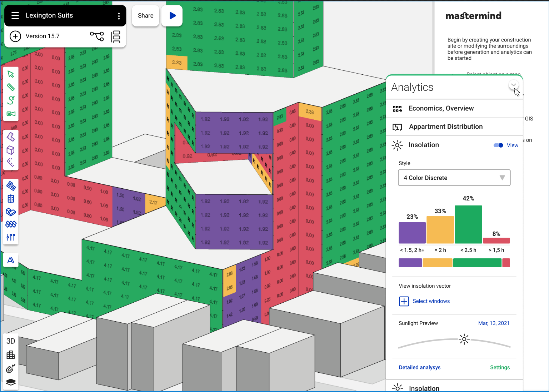Select the purple 3D cube tool
Screen dimensions: 549x392
click(11, 150)
